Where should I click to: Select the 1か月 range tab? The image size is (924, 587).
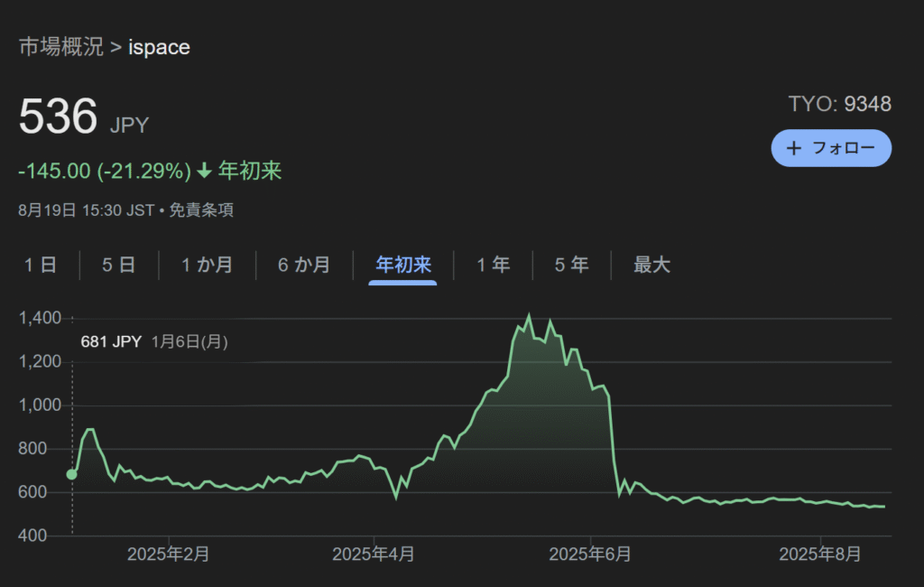207,265
